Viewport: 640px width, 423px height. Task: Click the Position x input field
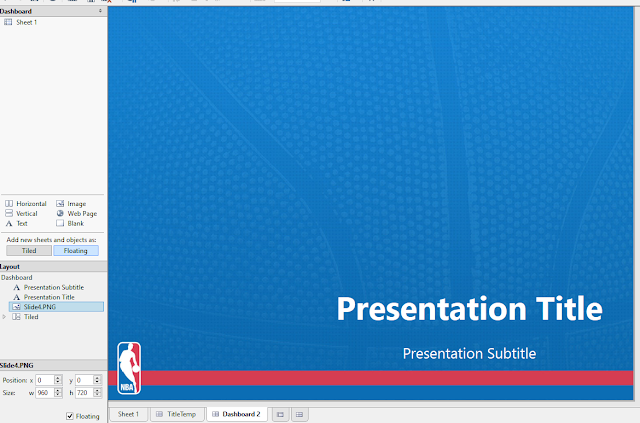[x=45, y=380]
